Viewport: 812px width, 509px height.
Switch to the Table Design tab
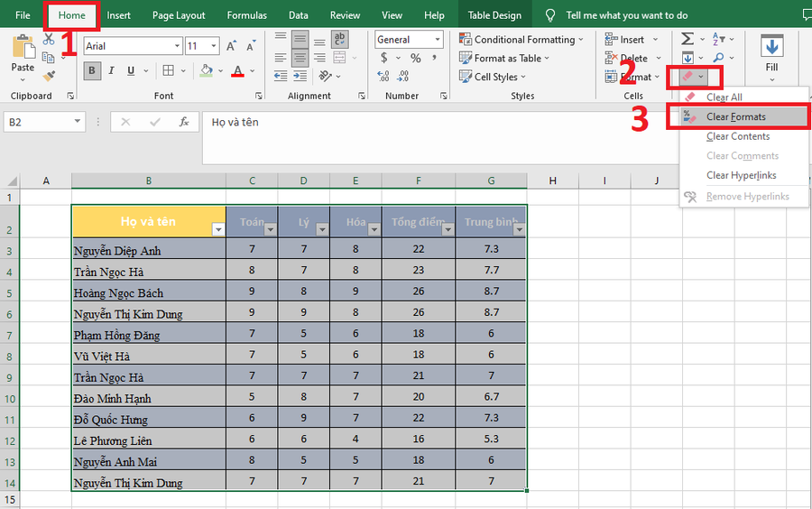tap(494, 15)
